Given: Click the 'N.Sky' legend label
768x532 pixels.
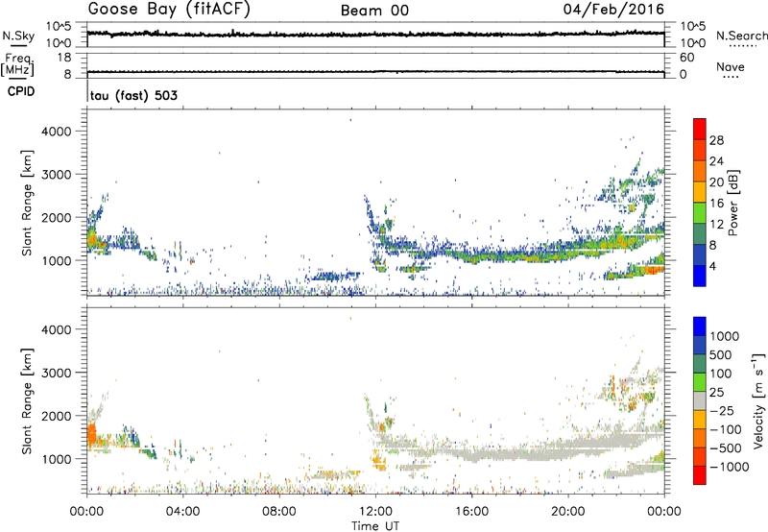Looking at the screenshot, I should click(x=18, y=36).
